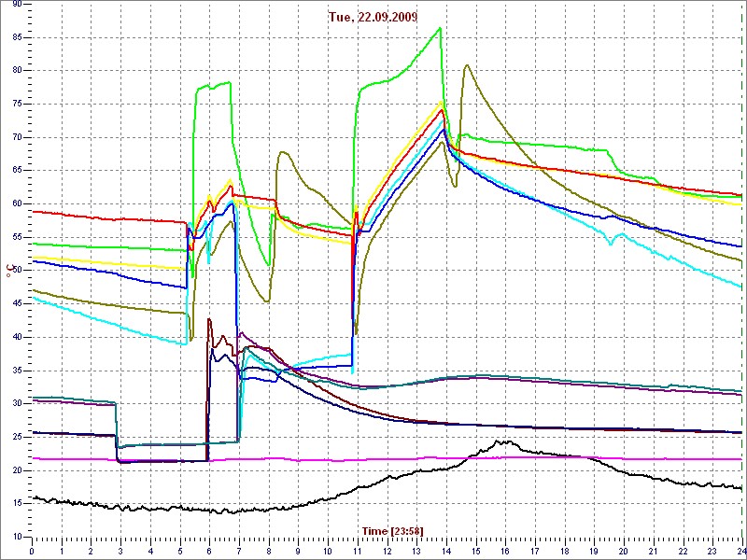Select the 25 value on the temperature axis
Viewport: 747px width, 560px height.
16,437
